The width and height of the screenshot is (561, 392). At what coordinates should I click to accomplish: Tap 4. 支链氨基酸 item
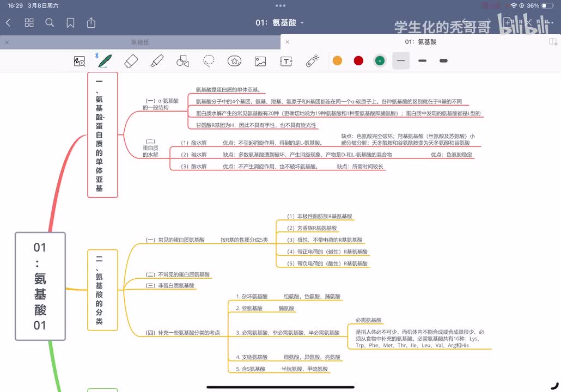pos(252,357)
